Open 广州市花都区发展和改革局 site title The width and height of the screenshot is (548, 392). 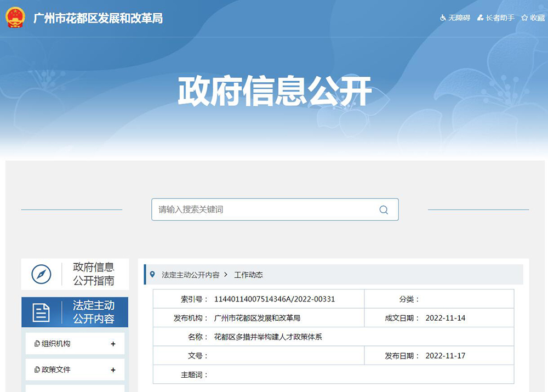click(x=98, y=18)
